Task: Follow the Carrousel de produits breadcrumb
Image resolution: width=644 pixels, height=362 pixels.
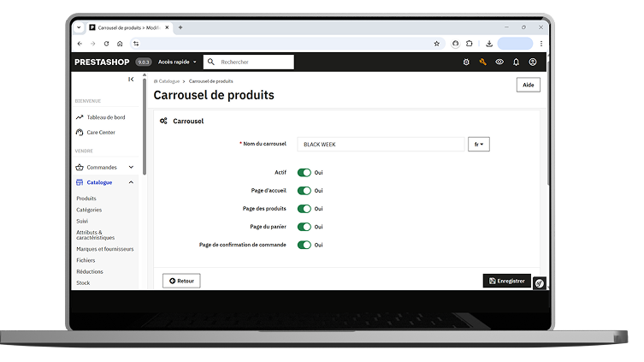Action: point(210,81)
